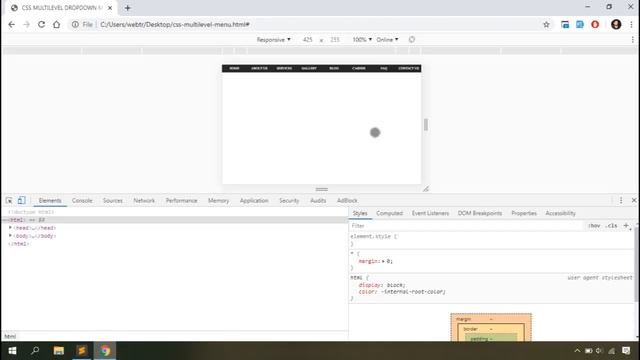640x360 pixels.
Task: Toggle the :hov element state panel
Action: [594, 226]
